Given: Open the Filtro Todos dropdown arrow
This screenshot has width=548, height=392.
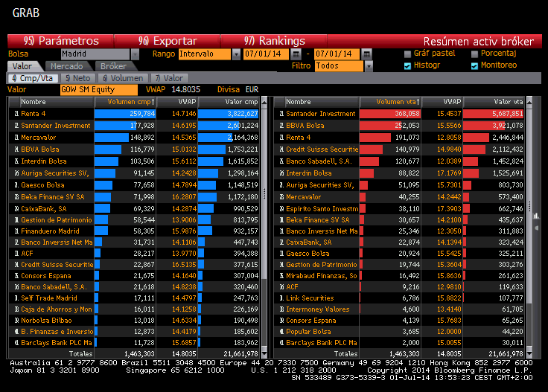Looking at the screenshot, I should tap(369, 66).
